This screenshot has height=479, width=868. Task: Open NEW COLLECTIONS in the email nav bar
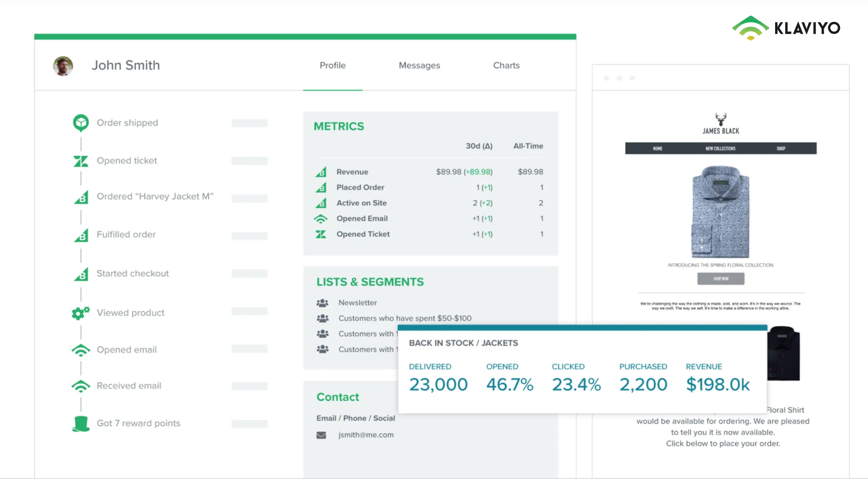coord(720,148)
